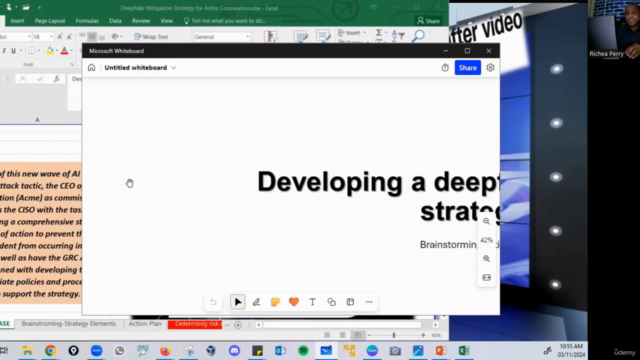Click the AutoSum sigma icon
Screen dimensions: 640x360
tap(379, 32)
